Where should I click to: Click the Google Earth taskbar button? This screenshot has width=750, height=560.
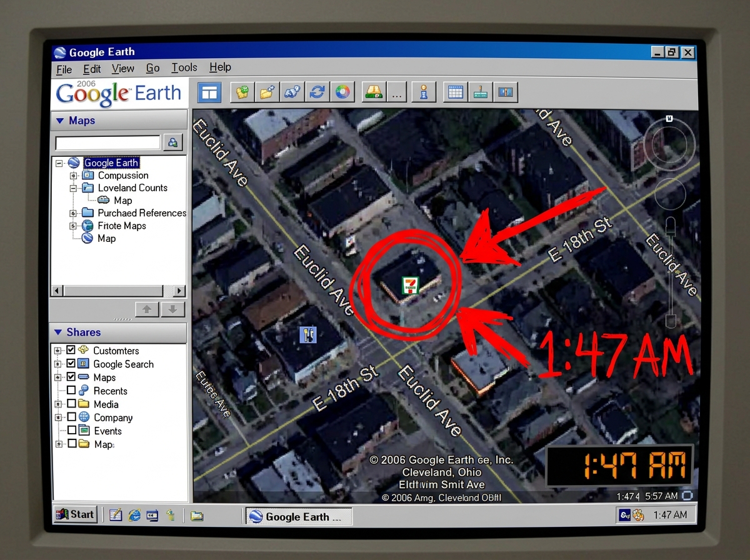298,516
